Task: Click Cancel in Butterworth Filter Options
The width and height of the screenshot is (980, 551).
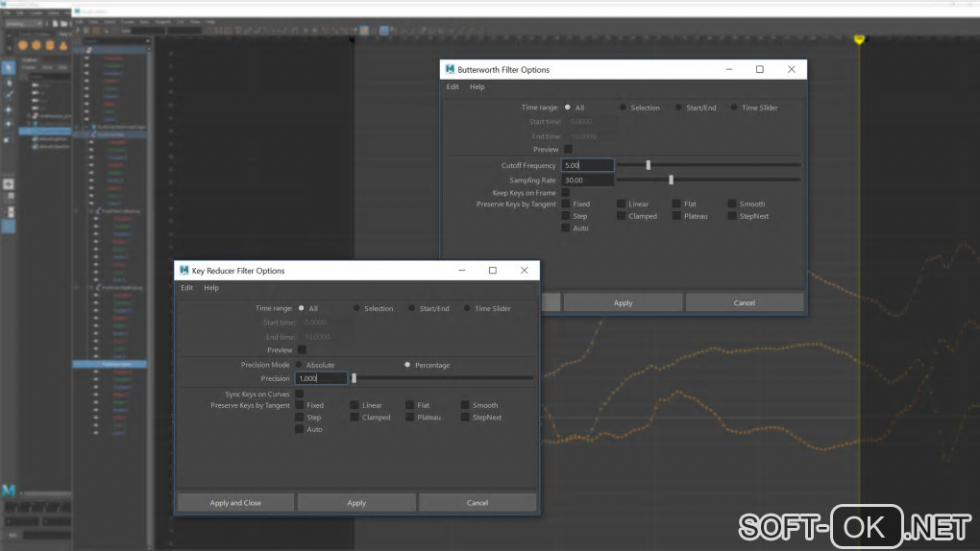Action: [745, 302]
